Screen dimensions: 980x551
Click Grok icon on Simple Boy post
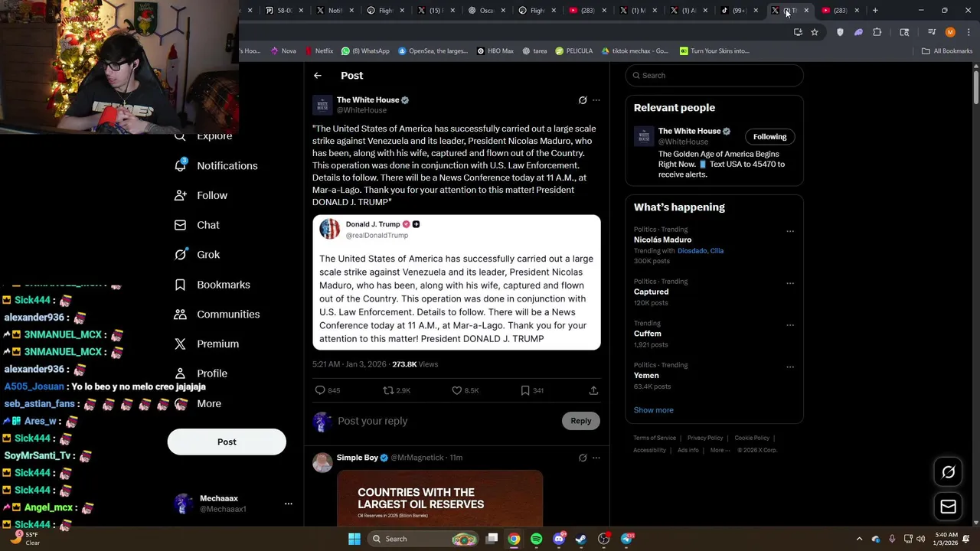pyautogui.click(x=583, y=458)
